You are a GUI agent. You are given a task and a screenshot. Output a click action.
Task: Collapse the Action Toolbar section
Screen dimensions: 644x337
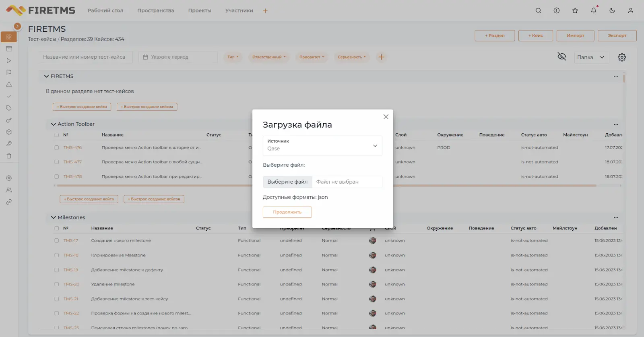pos(53,124)
